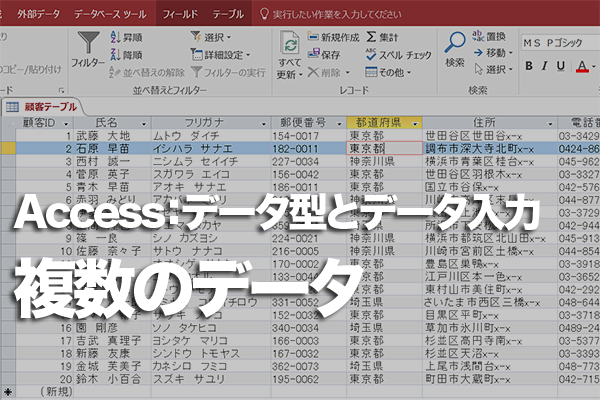Viewport: 600px width, 400px height.
Task: Click the new record asterisk row selector
Action: [x=8, y=392]
